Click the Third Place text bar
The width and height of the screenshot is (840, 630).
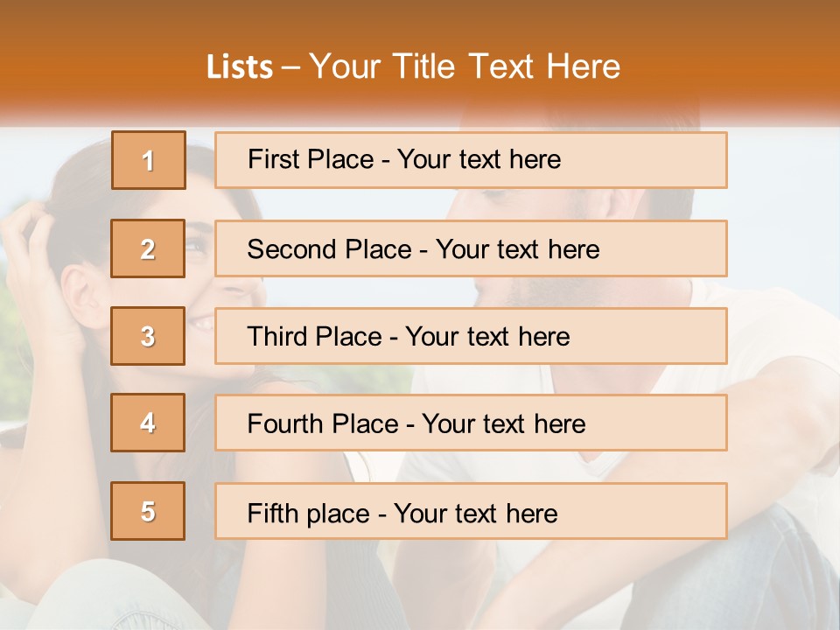[471, 336]
